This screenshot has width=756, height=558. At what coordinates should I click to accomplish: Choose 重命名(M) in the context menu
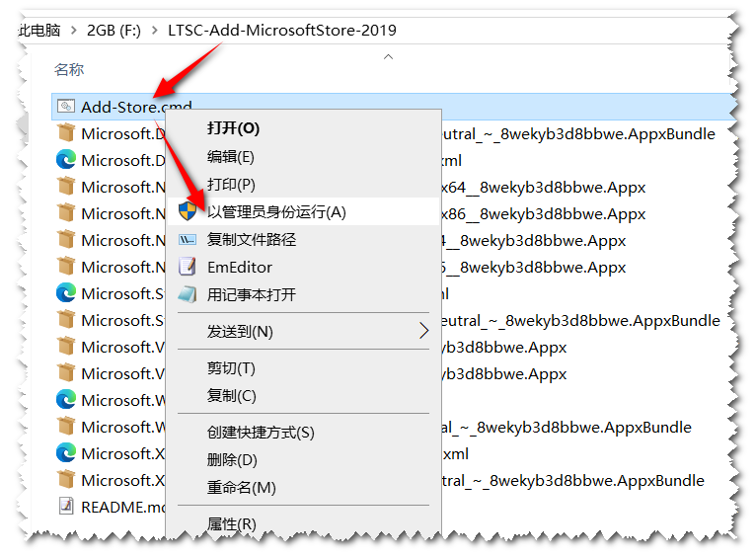coord(304,488)
